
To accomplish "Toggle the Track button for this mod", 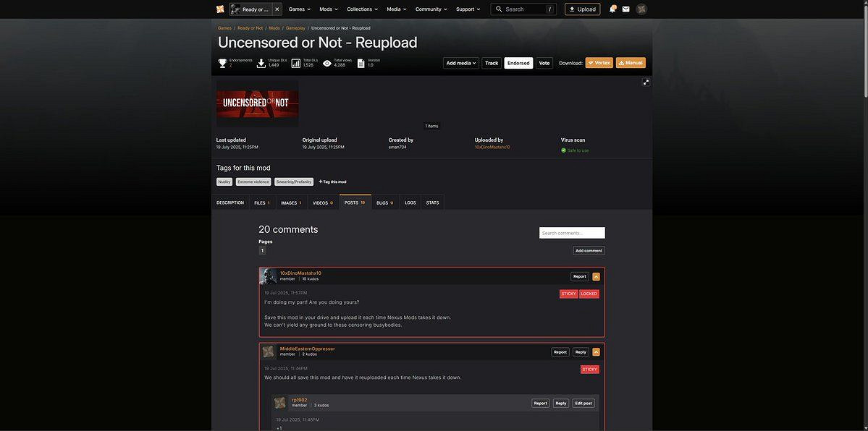I will point(492,63).
